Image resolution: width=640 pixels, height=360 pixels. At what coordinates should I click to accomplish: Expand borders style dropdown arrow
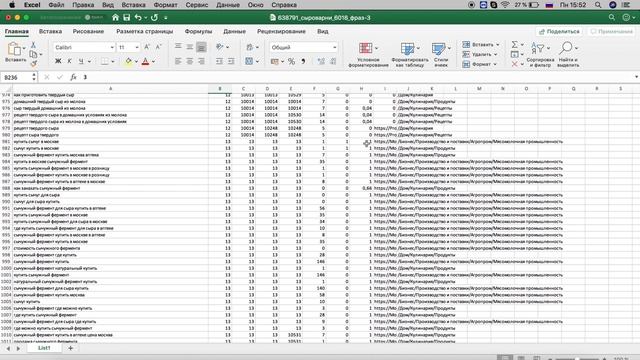113,62
